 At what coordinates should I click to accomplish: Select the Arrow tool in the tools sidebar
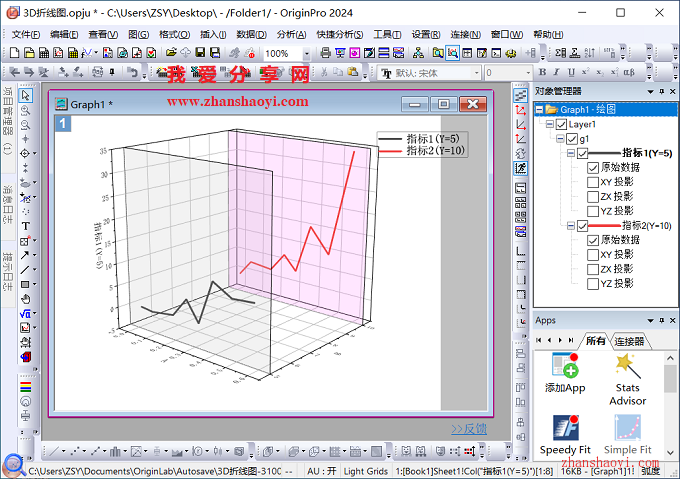click(26, 255)
